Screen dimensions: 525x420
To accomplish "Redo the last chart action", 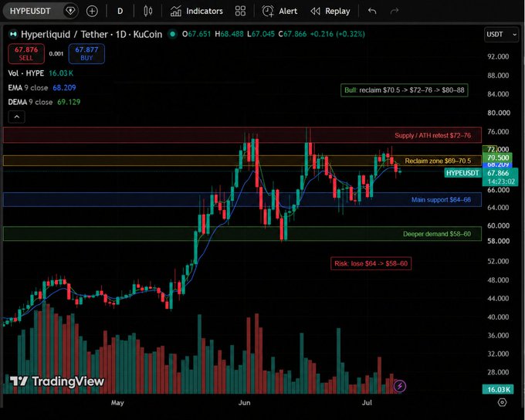I will [x=395, y=11].
